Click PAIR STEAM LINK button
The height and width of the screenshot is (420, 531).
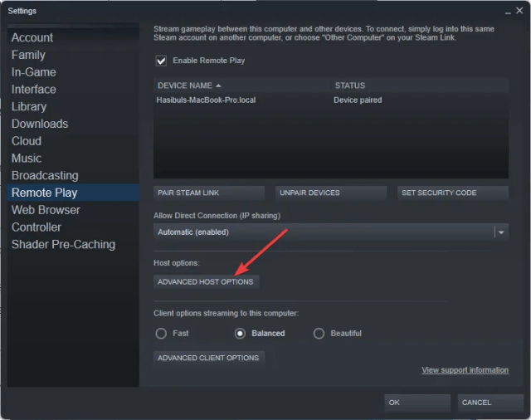click(x=209, y=193)
